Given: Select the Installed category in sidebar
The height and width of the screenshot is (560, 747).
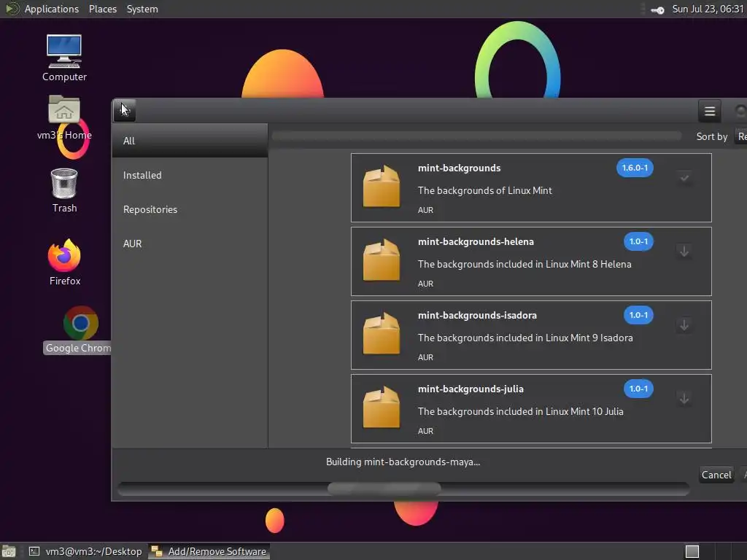Looking at the screenshot, I should [x=190, y=175].
